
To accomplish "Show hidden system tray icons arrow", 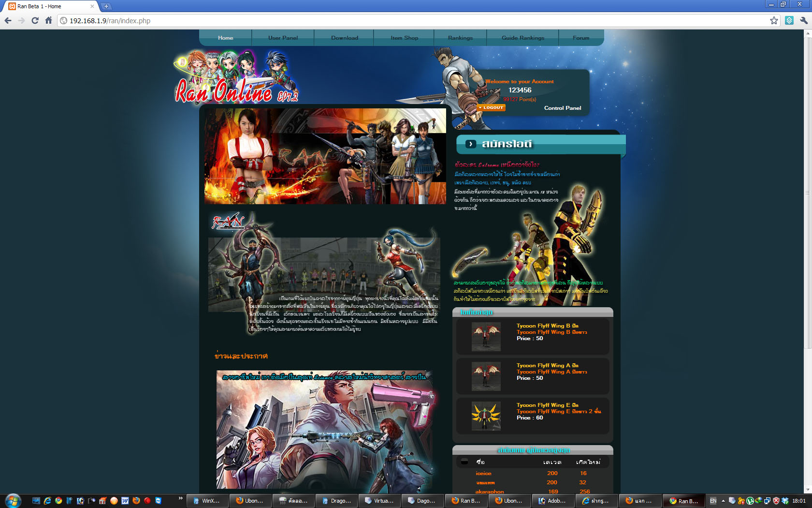I will tap(723, 501).
